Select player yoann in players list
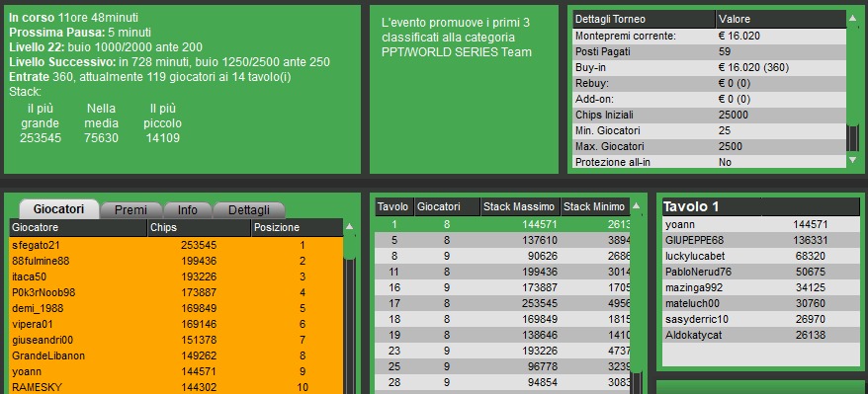 coord(176,372)
